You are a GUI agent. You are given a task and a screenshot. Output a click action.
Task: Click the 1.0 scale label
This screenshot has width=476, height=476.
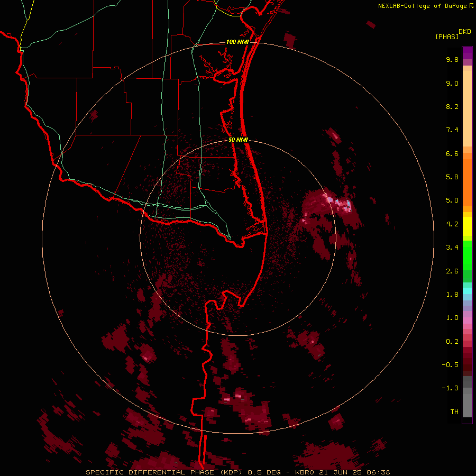(x=452, y=318)
